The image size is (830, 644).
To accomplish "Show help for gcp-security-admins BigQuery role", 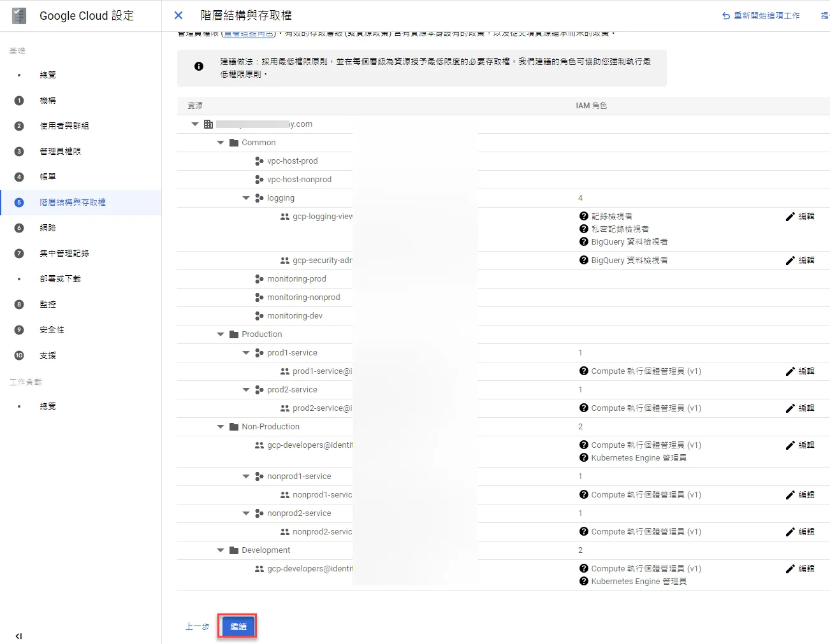I will pos(583,260).
